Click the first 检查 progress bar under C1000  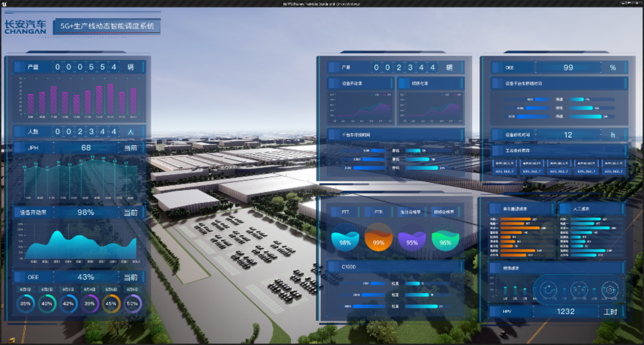[413, 283]
